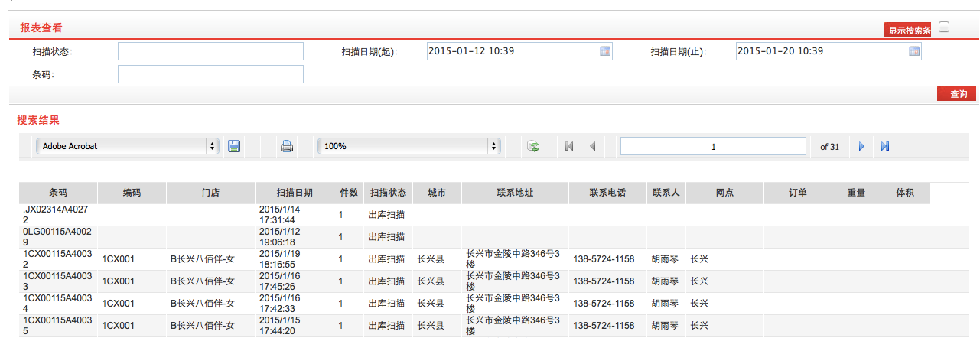
Task: Go to next report page
Action: point(861,146)
